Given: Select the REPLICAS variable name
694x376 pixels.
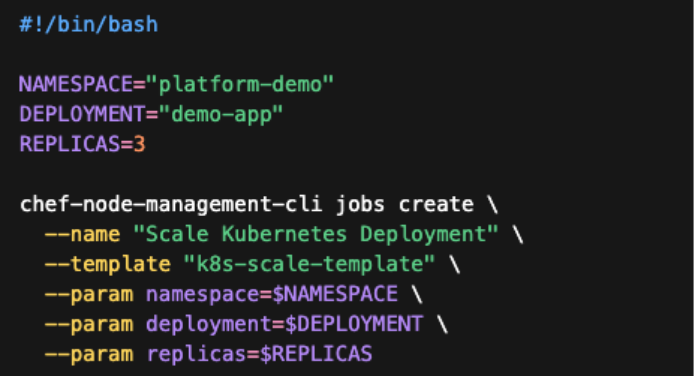Looking at the screenshot, I should pyautogui.click(x=69, y=144).
